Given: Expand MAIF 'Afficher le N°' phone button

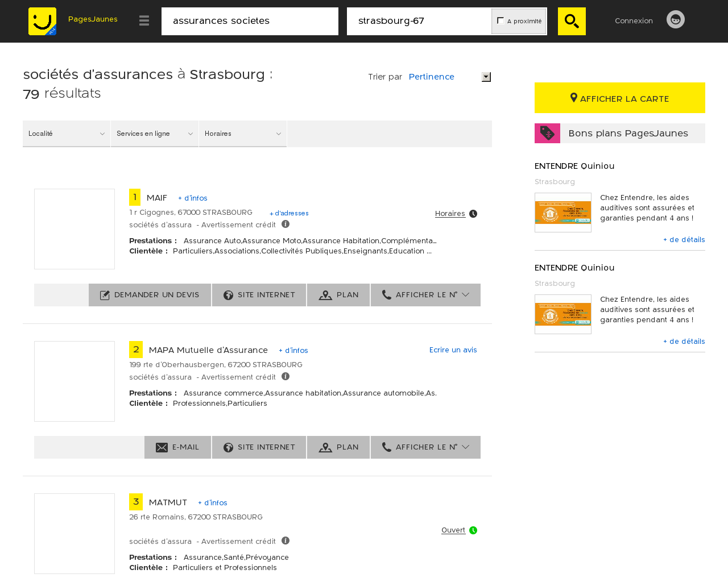Looking at the screenshot, I should (425, 295).
